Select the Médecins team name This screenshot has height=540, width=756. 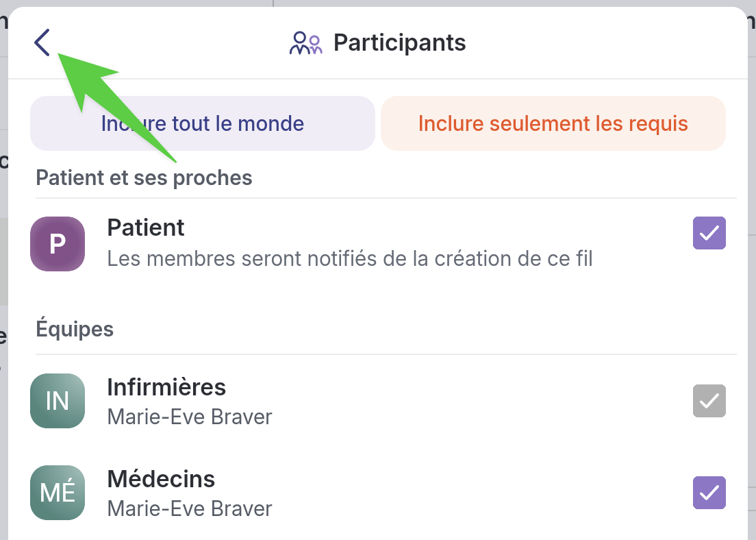(161, 479)
